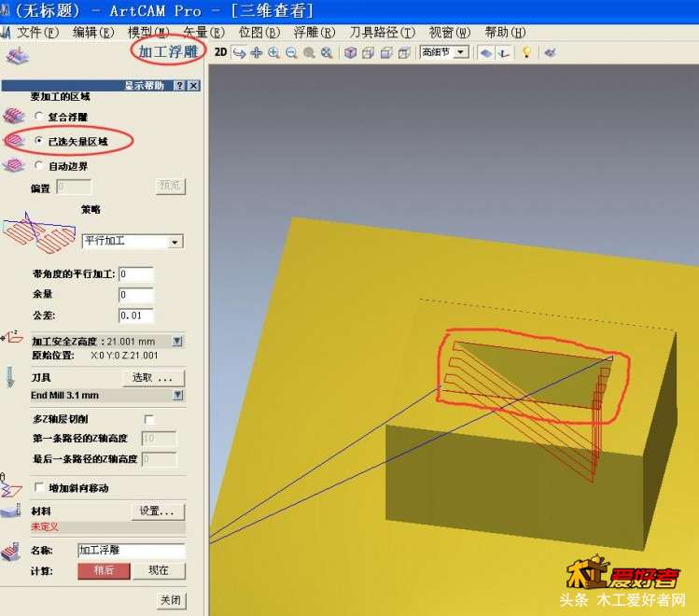699x616 pixels.
Task: Select the pan view cross-arrows tool
Action: pyautogui.click(x=257, y=52)
